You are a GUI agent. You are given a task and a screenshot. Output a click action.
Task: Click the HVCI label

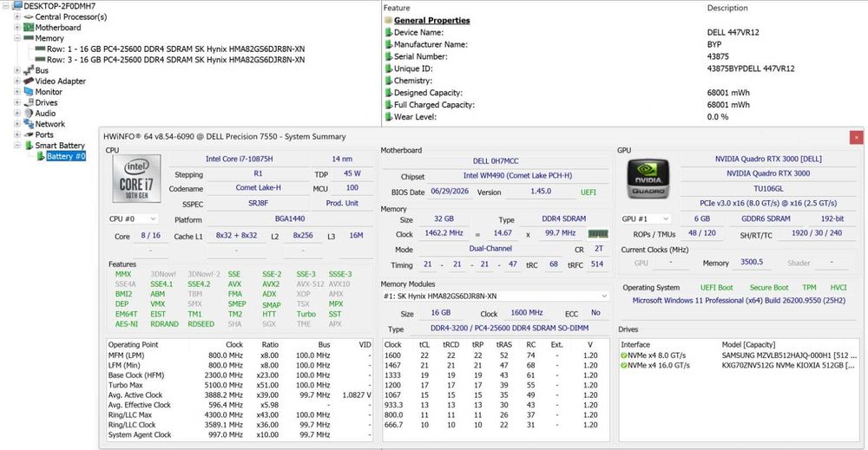tap(838, 288)
